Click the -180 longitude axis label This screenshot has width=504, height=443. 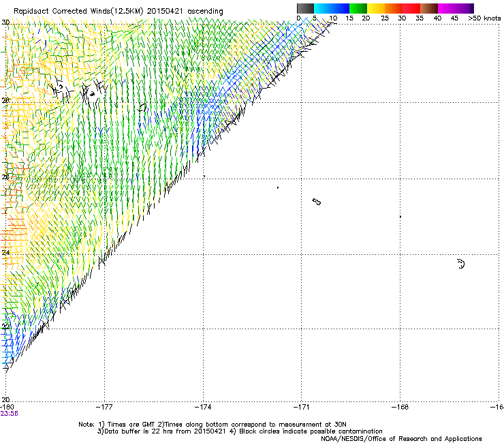[x=7, y=407]
